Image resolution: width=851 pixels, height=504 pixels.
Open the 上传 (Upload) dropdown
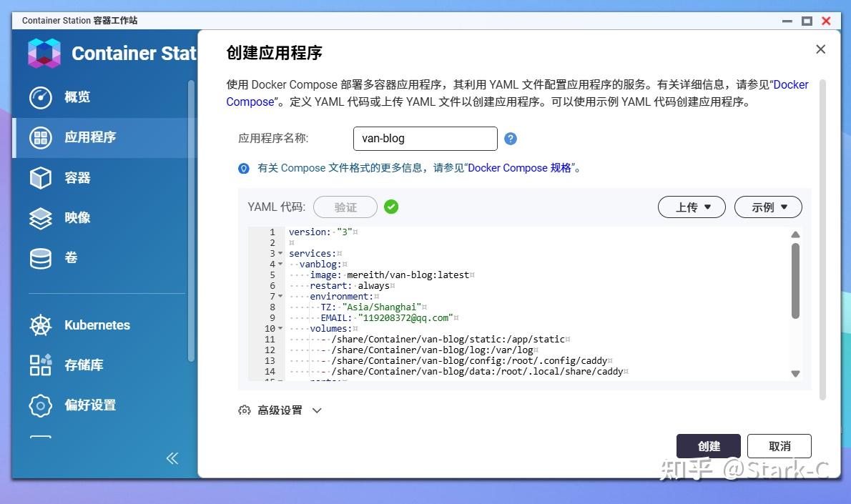tap(691, 207)
